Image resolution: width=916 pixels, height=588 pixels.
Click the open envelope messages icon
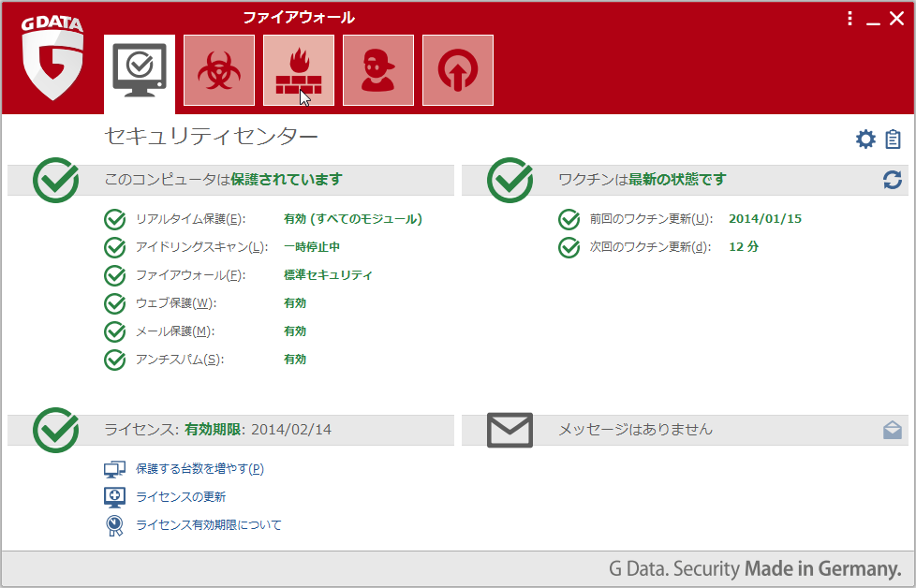click(x=893, y=430)
